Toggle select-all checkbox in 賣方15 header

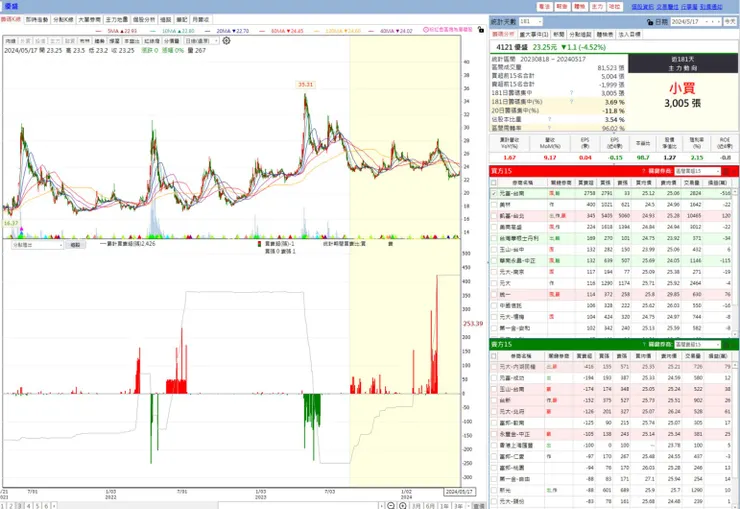(494, 356)
